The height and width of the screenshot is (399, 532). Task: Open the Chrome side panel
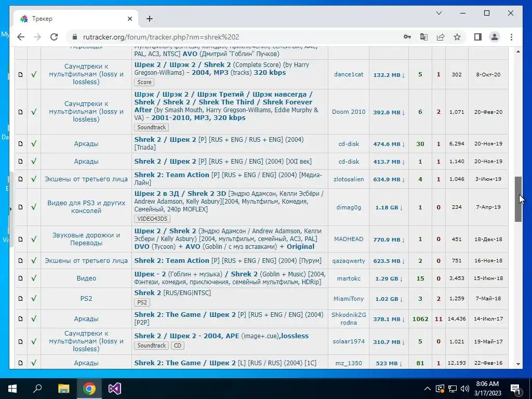478,37
